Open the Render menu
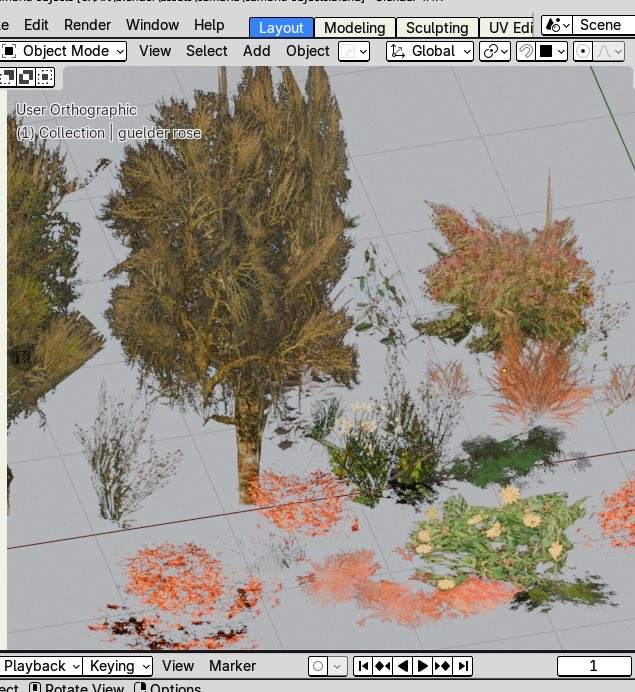This screenshot has height=692, width=635. pyautogui.click(x=87, y=25)
